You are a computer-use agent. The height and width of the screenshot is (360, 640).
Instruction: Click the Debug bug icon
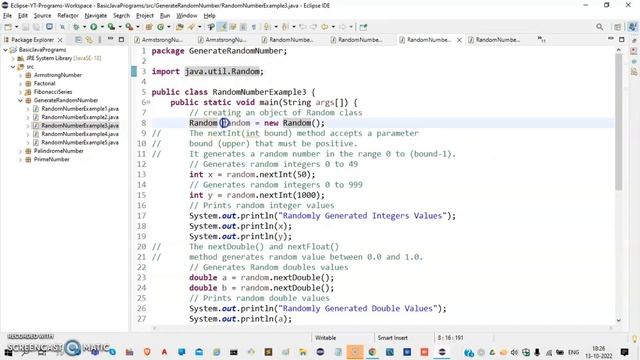76,27
